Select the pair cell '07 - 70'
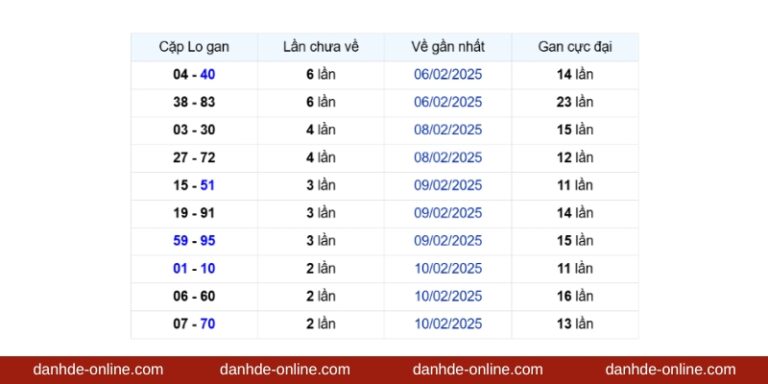Viewport: 768px width, 384px height. [x=194, y=324]
